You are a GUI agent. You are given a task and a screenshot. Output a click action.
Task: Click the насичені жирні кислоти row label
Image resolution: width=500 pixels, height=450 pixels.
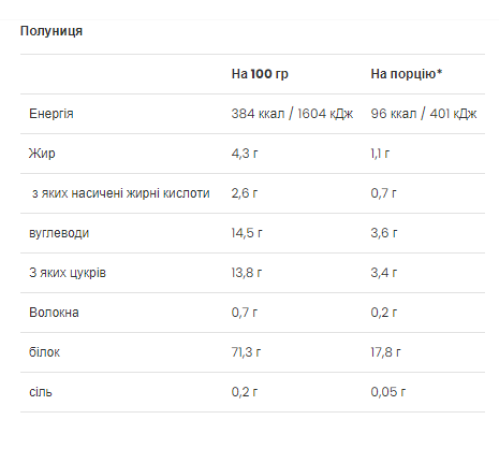[121, 193]
